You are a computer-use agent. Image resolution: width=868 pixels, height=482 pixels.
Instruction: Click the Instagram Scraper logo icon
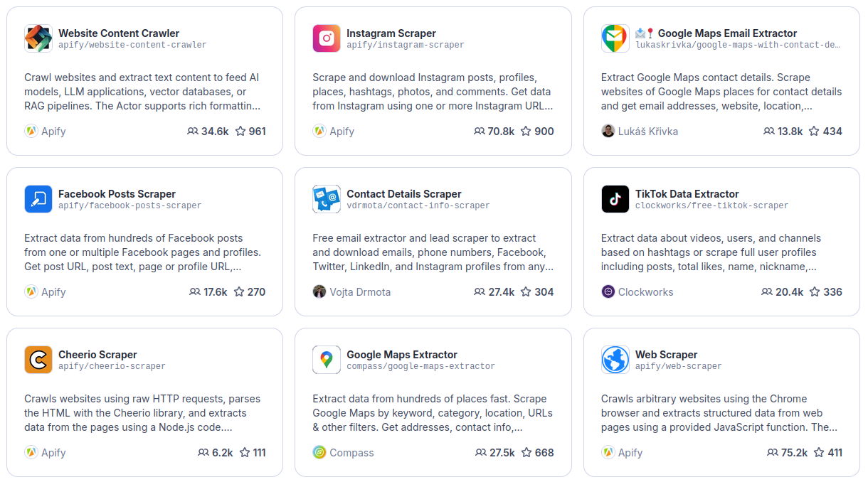point(327,38)
